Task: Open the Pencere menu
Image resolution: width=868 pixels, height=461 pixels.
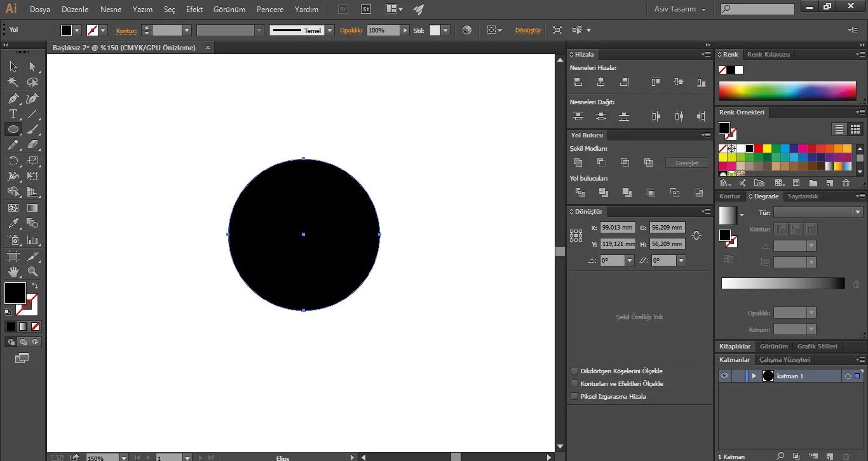Action: [270, 10]
